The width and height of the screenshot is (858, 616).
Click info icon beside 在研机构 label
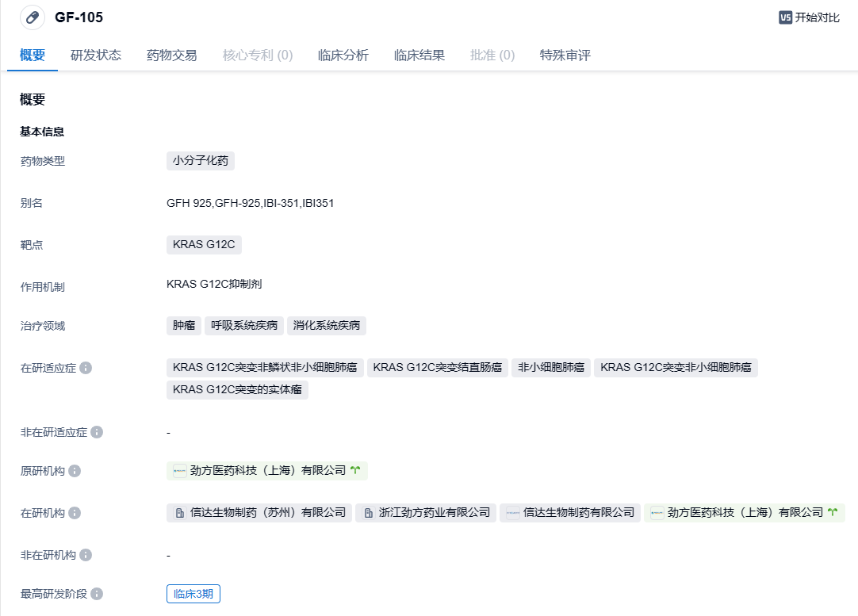click(75, 513)
